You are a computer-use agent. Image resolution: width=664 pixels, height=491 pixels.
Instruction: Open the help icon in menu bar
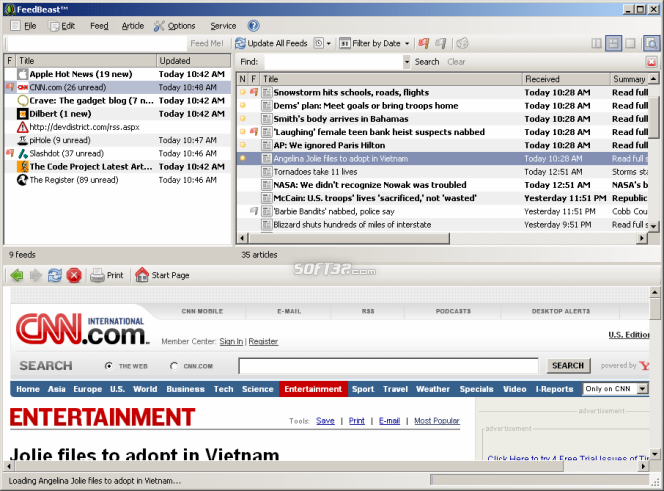(x=253, y=26)
